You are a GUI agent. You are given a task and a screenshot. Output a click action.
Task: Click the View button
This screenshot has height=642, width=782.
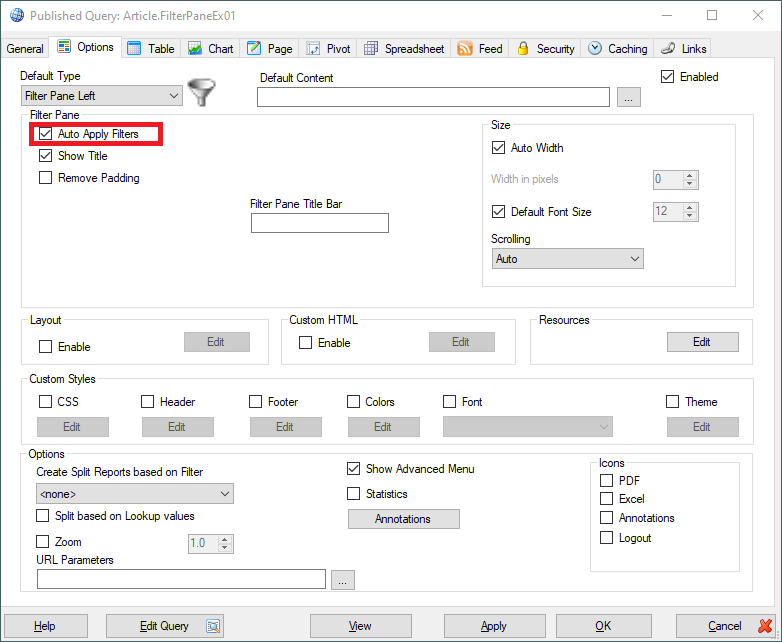pos(360,626)
